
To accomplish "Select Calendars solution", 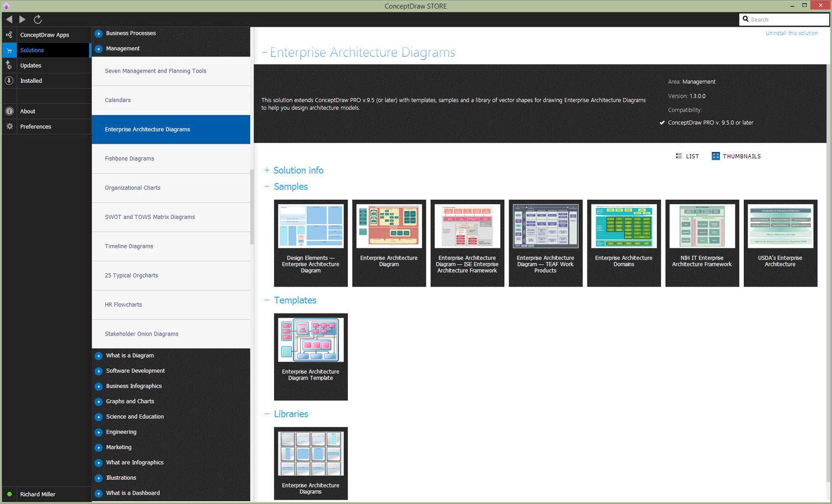I will [x=171, y=100].
